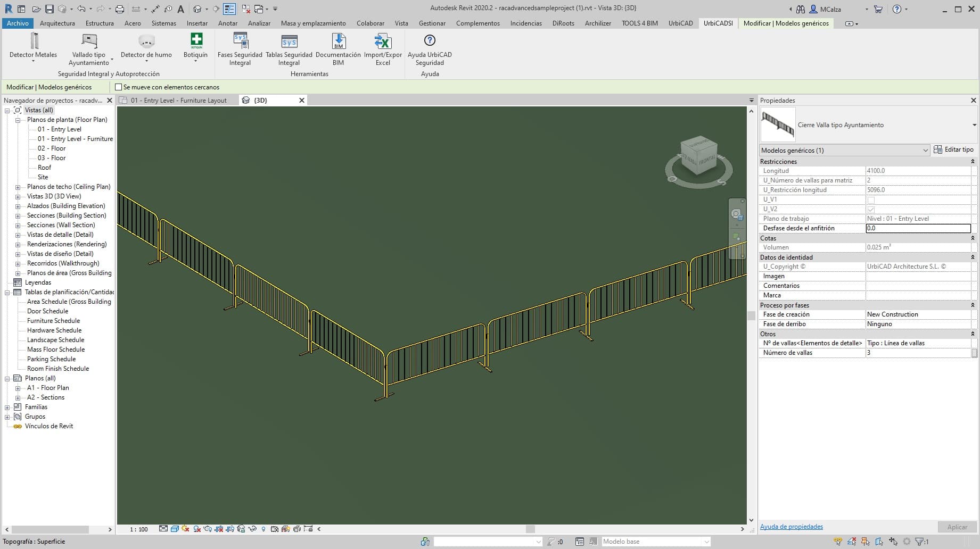The image size is (980, 549).
Task: Select the A1 - Floor Plan sheet
Action: 48,388
